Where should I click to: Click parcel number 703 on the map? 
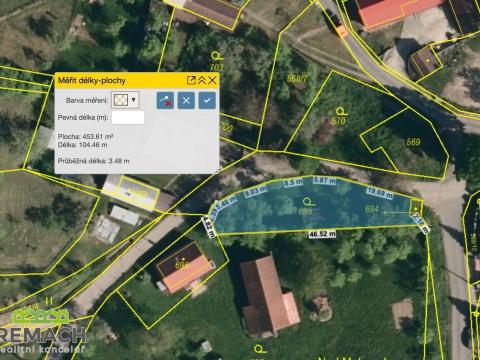pyautogui.click(x=217, y=67)
